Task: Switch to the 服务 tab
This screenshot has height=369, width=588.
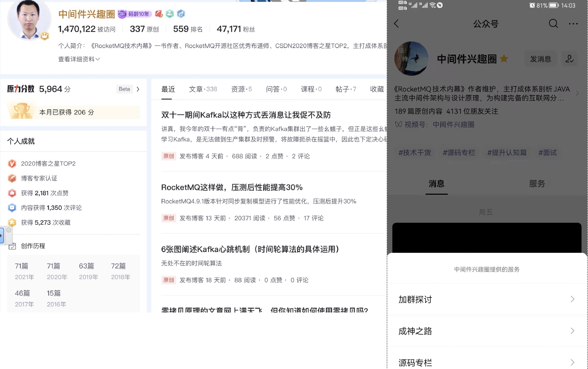Action: pos(537,184)
